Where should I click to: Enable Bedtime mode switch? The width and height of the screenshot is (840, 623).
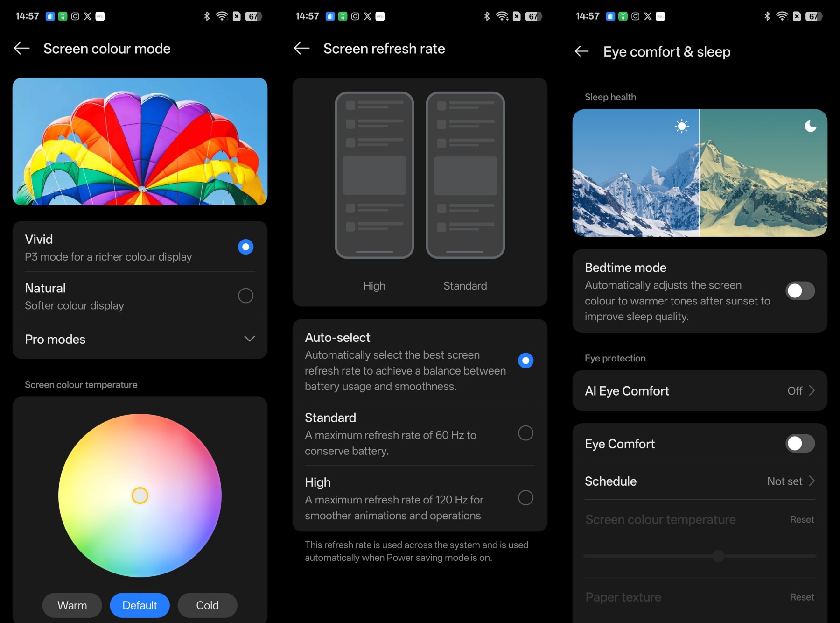pyautogui.click(x=800, y=291)
